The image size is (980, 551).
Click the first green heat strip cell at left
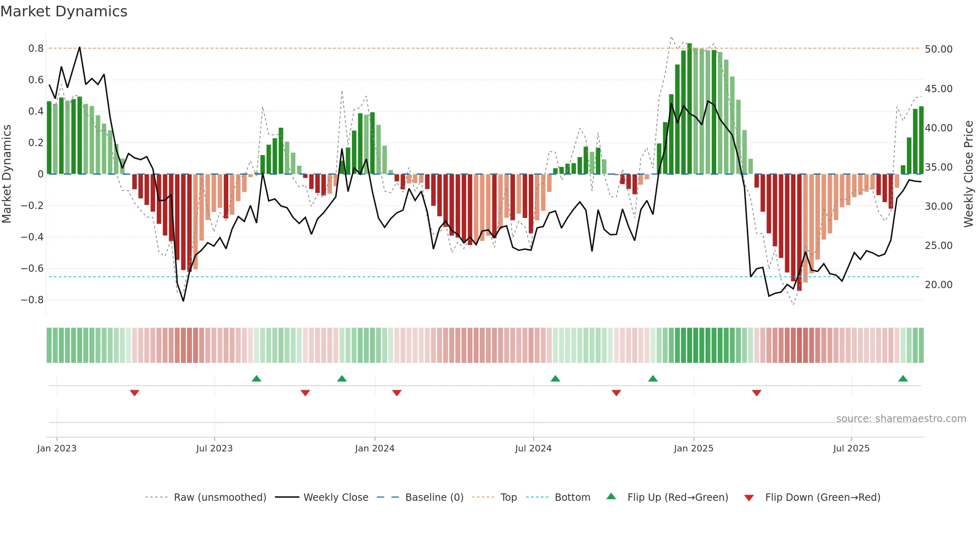point(49,345)
